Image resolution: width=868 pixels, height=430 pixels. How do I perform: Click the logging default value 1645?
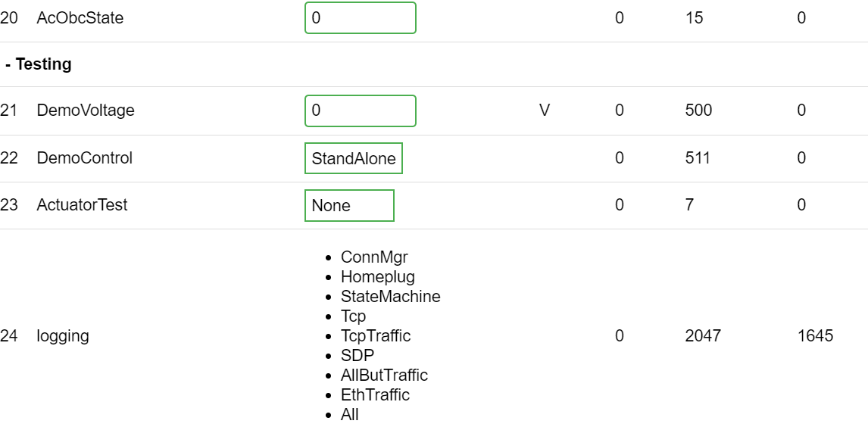[815, 335]
